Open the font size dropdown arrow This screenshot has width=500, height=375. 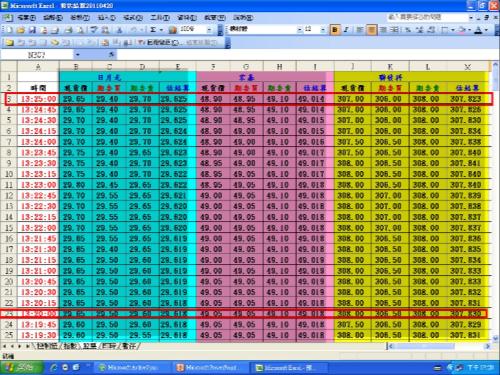[x=323, y=30]
